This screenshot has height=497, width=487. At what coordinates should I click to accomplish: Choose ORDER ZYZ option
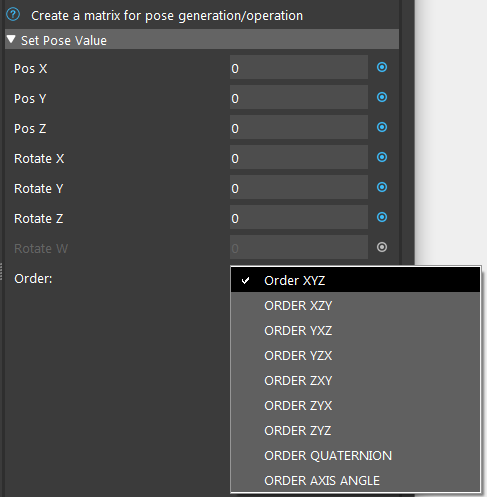tap(355, 431)
